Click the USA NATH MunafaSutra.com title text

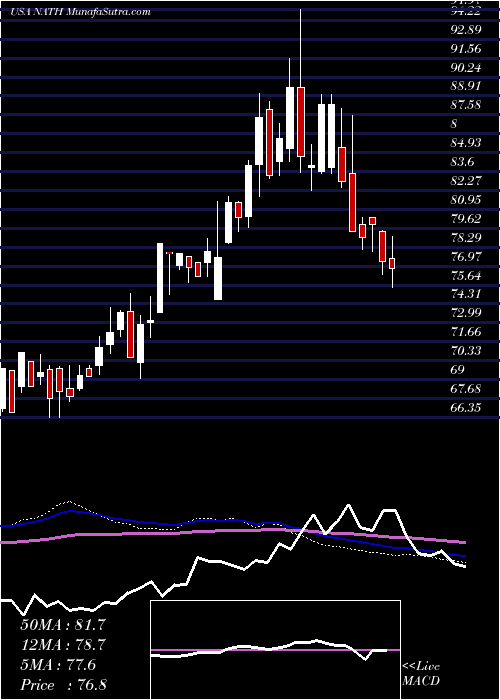tap(80, 12)
